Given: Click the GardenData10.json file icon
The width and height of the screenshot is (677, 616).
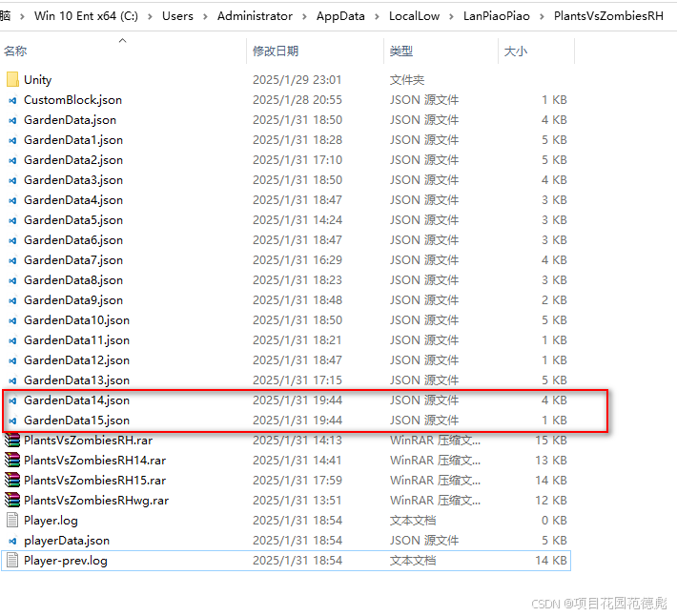Looking at the screenshot, I should pos(12,320).
